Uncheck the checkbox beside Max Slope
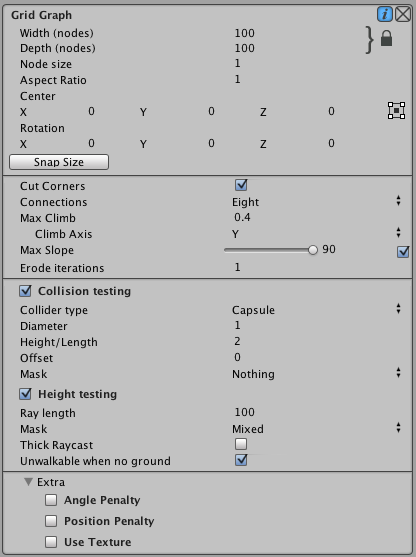 click(403, 252)
